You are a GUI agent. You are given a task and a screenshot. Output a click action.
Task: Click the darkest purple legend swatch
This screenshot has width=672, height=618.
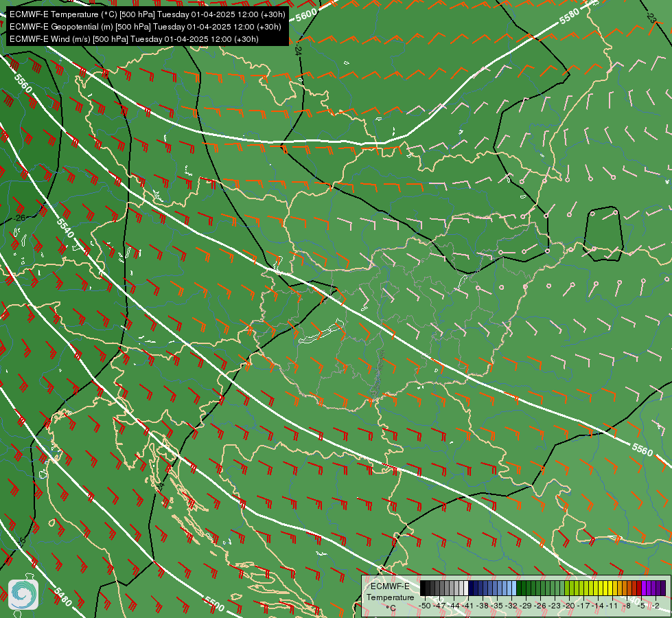pyautogui.click(x=664, y=588)
